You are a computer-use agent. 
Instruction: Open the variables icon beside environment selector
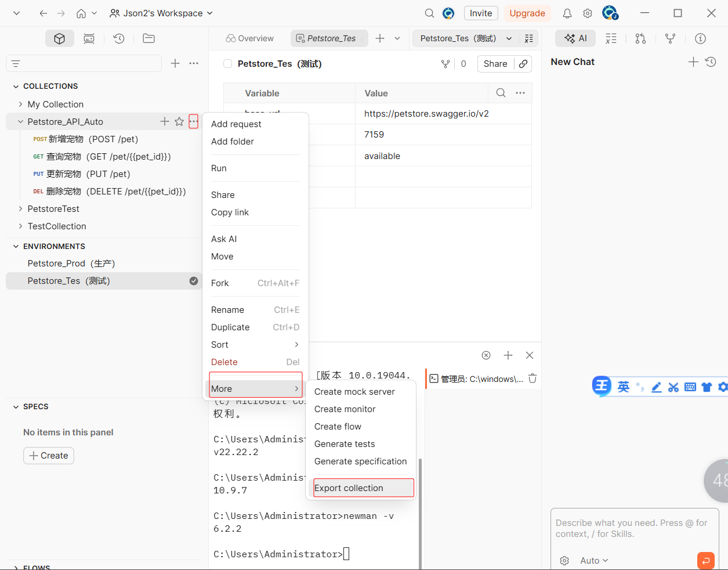[529, 38]
